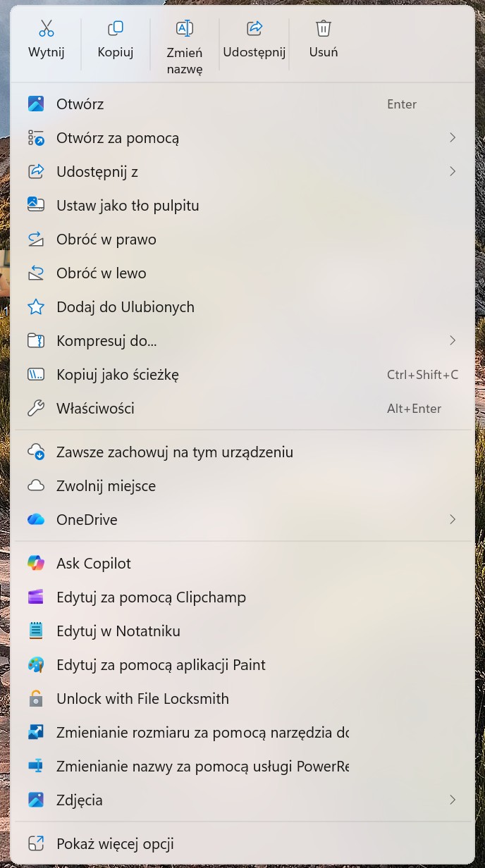This screenshot has height=868, width=485.
Task: Select Kopiuj jako ścieżkę
Action: point(118,375)
